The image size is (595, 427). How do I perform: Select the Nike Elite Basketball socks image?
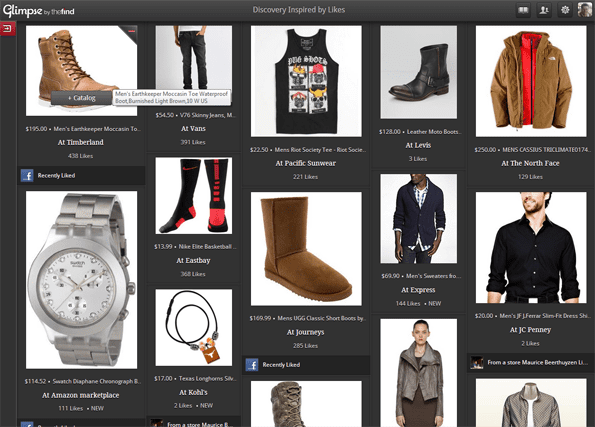[194, 195]
